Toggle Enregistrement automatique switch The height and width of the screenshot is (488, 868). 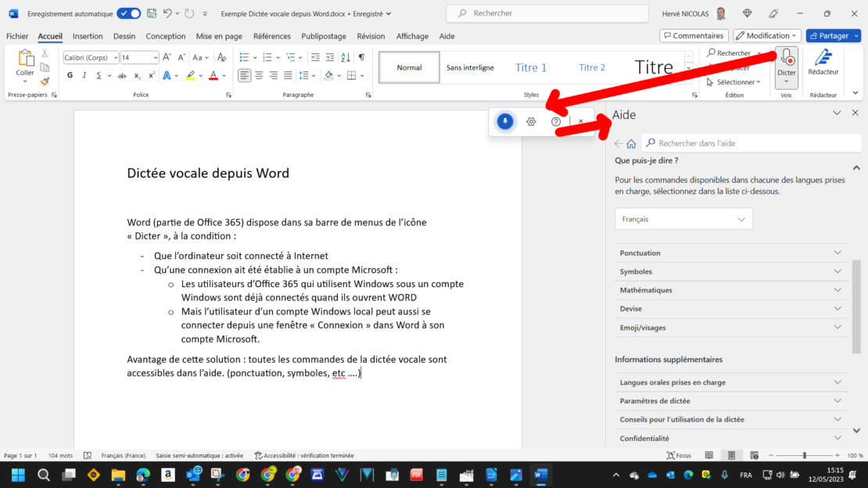click(128, 13)
